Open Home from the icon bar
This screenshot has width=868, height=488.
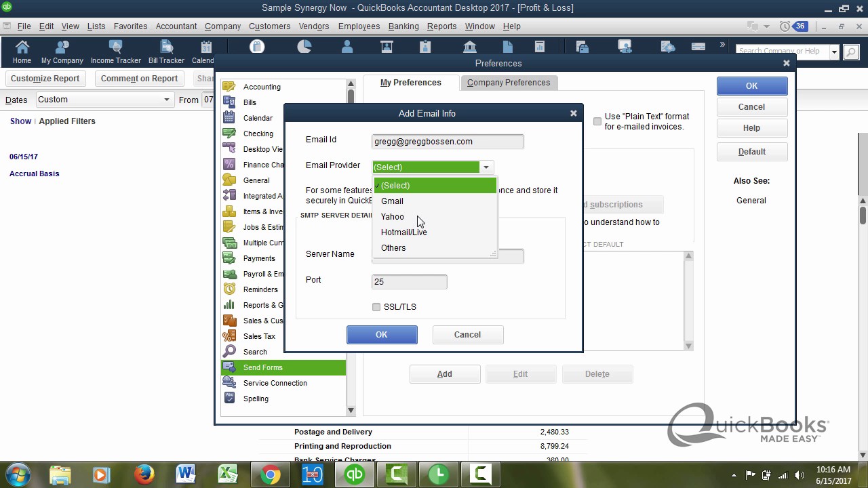pyautogui.click(x=22, y=52)
